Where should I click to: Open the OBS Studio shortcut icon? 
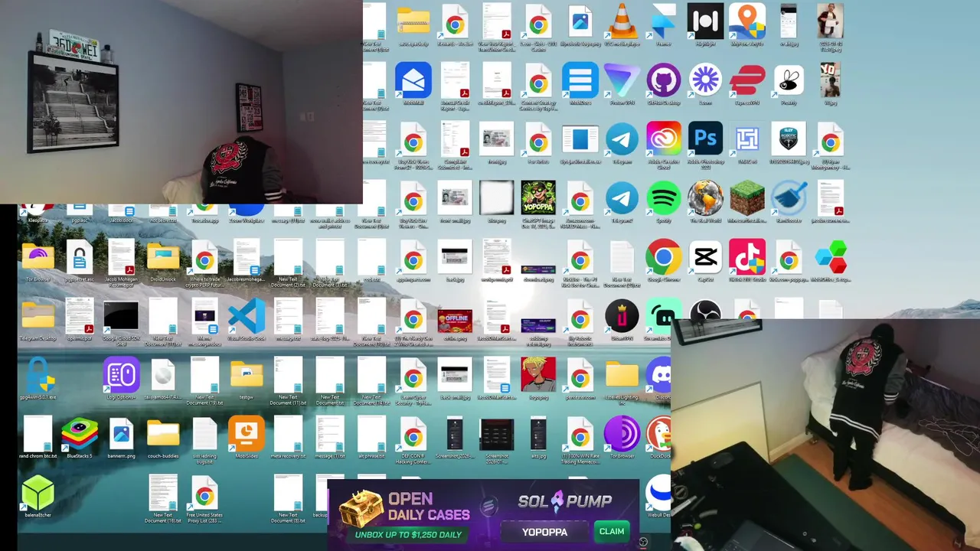pos(705,310)
